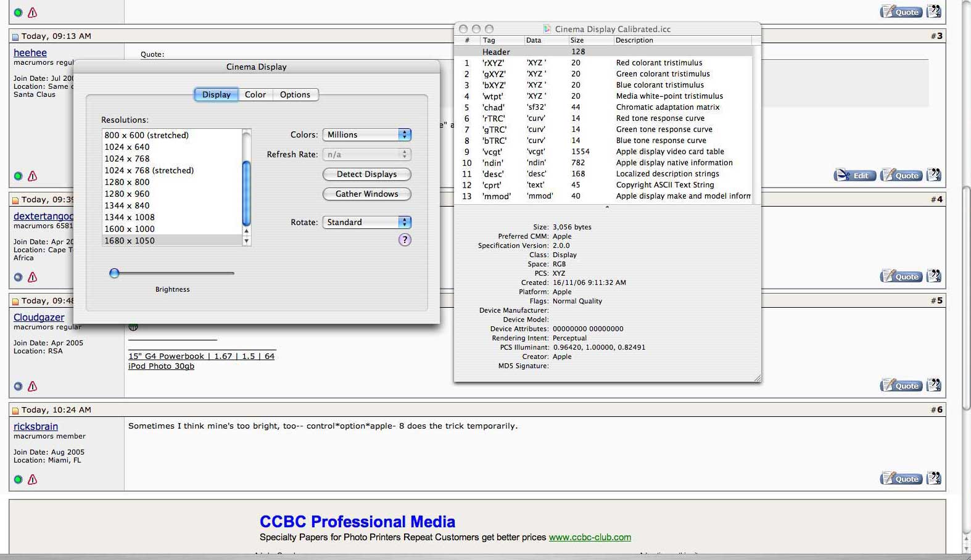The height and width of the screenshot is (560, 971).
Task: Select the 'rXYZ' tag row
Action: [603, 63]
